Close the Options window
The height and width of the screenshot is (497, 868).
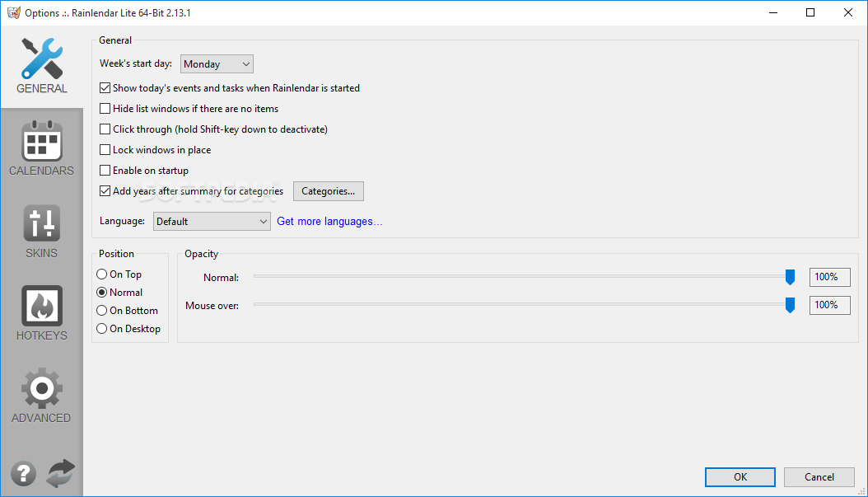(x=848, y=12)
